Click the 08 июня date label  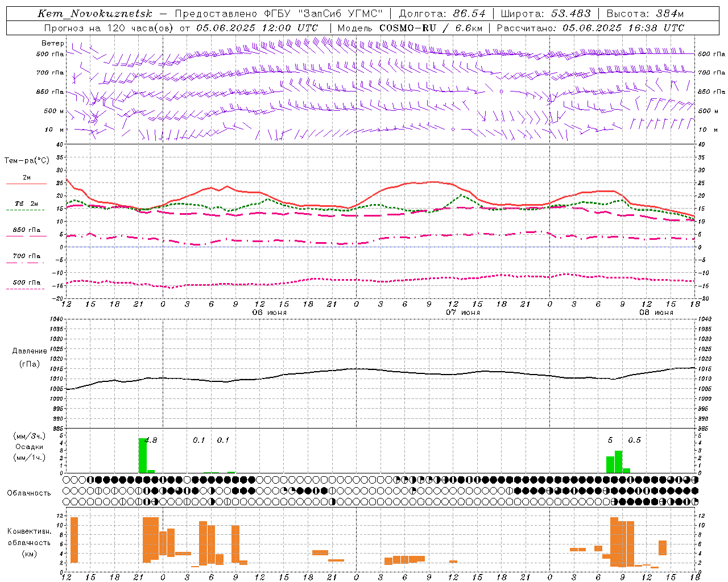656,313
